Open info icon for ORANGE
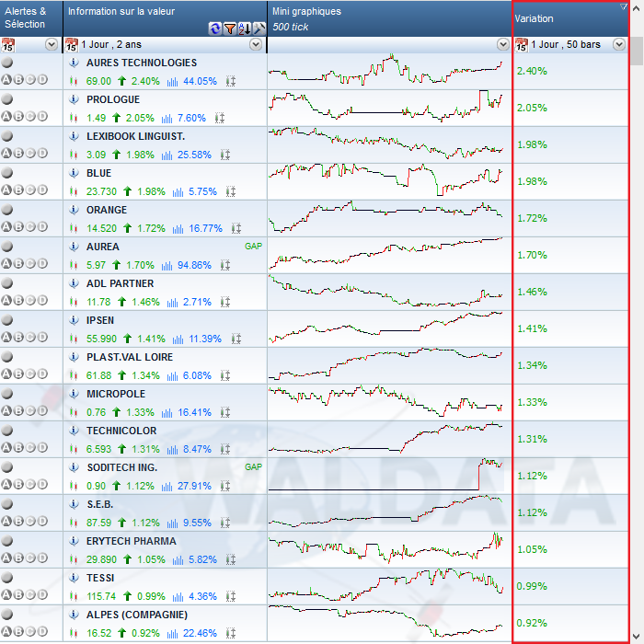The height and width of the screenshot is (644, 644). (x=74, y=210)
